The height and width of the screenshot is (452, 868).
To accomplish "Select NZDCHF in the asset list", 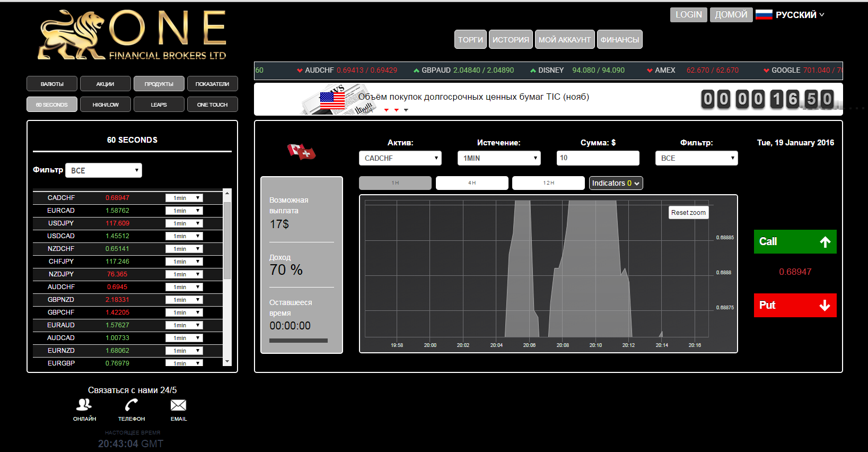I will [x=128, y=249].
